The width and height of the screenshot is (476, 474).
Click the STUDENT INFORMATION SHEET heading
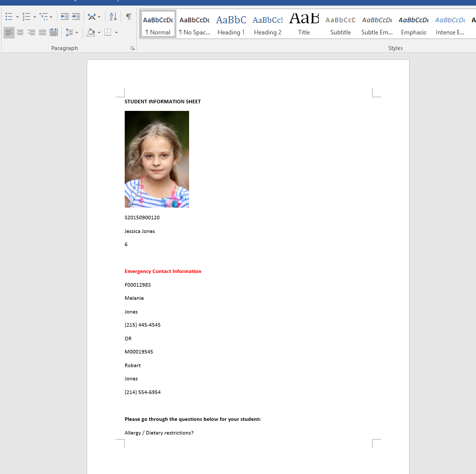click(x=163, y=102)
